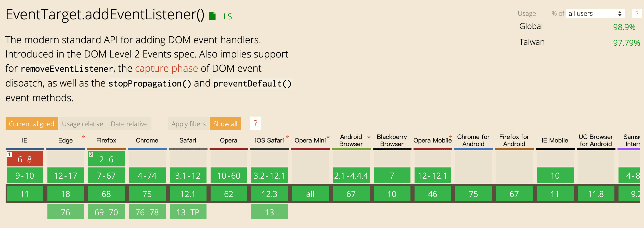
Task: Click the green spec document icon
Action: [x=212, y=16]
